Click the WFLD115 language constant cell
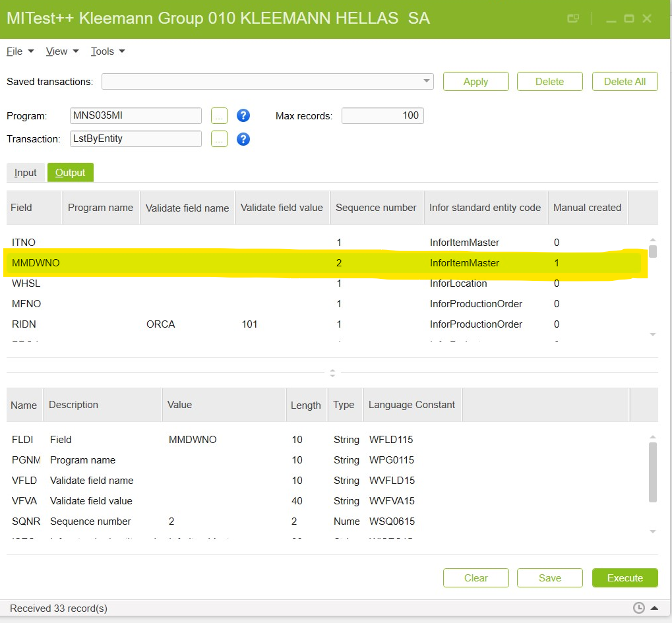Image resolution: width=672 pixels, height=623 pixels. click(391, 440)
